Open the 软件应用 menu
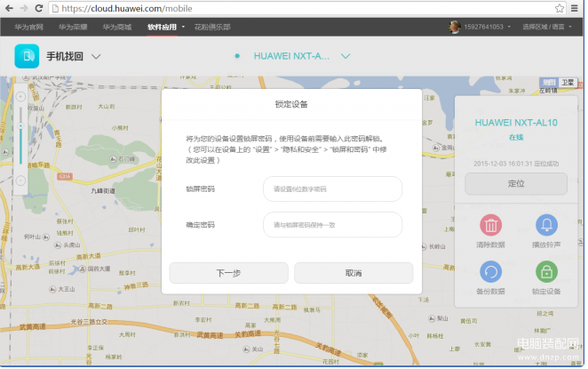 (x=165, y=27)
